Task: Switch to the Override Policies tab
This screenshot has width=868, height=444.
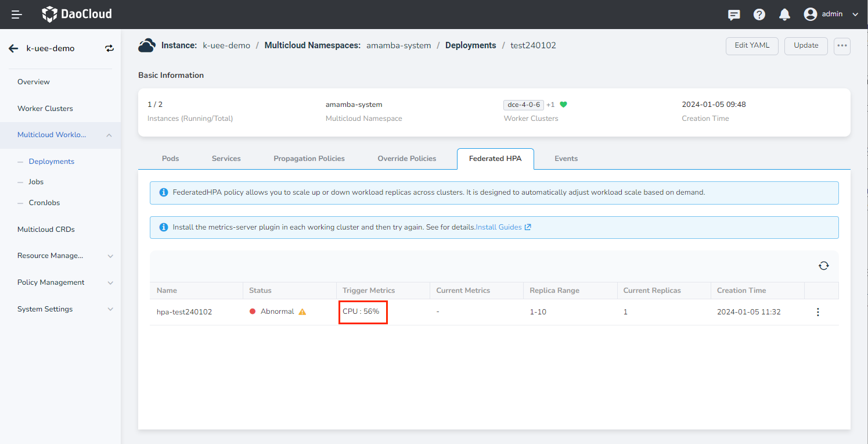Action: (406, 158)
